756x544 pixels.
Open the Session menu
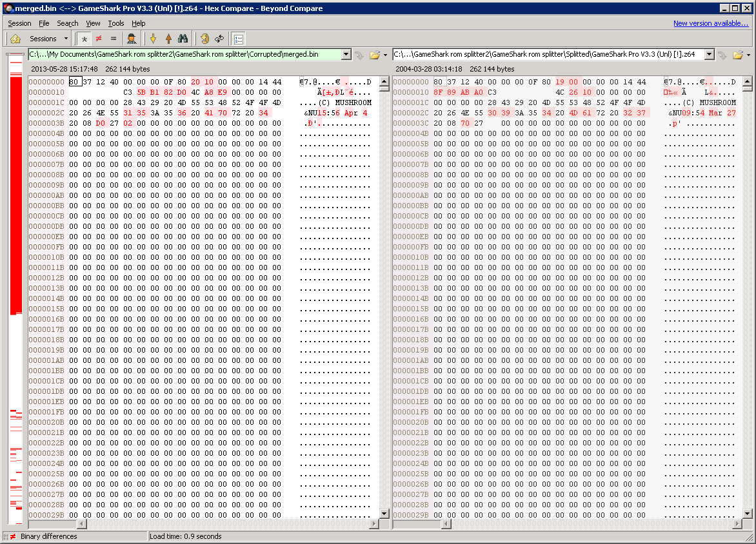[19, 23]
